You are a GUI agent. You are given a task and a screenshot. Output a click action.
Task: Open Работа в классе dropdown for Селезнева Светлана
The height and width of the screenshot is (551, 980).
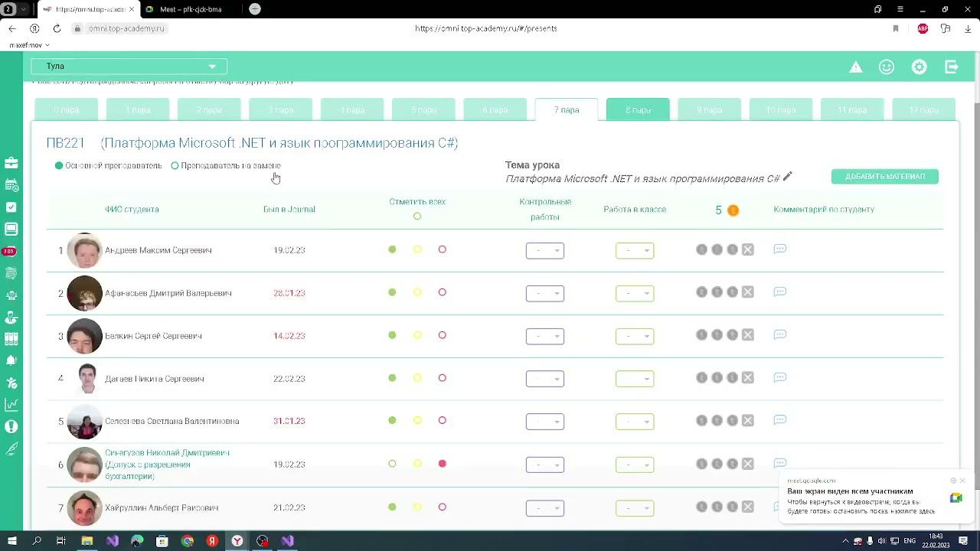click(x=635, y=422)
